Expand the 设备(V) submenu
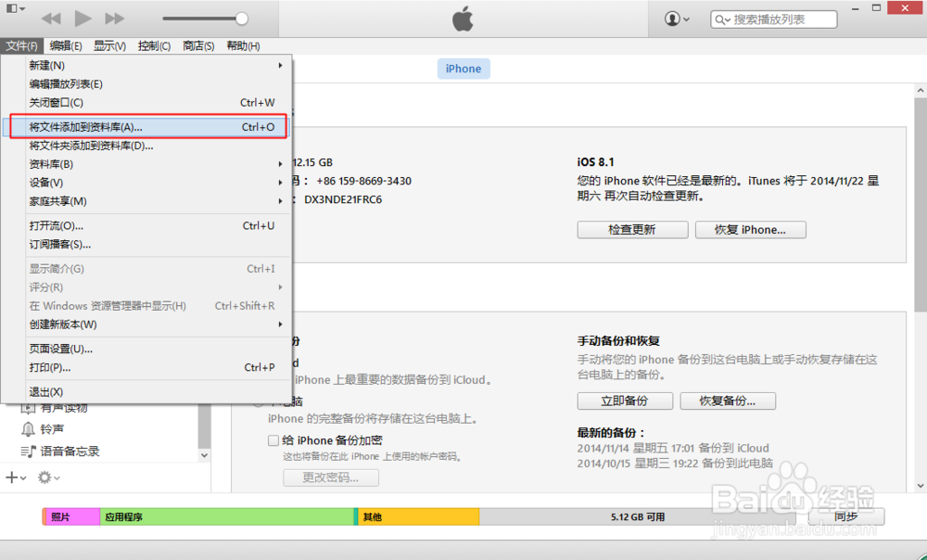The width and height of the screenshot is (927, 560). pyautogui.click(x=146, y=183)
